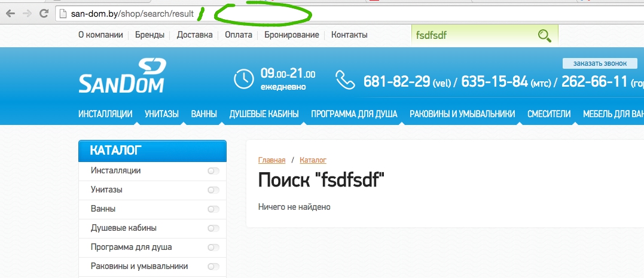
Task: Click the browser back arrow
Action: pos(10,14)
